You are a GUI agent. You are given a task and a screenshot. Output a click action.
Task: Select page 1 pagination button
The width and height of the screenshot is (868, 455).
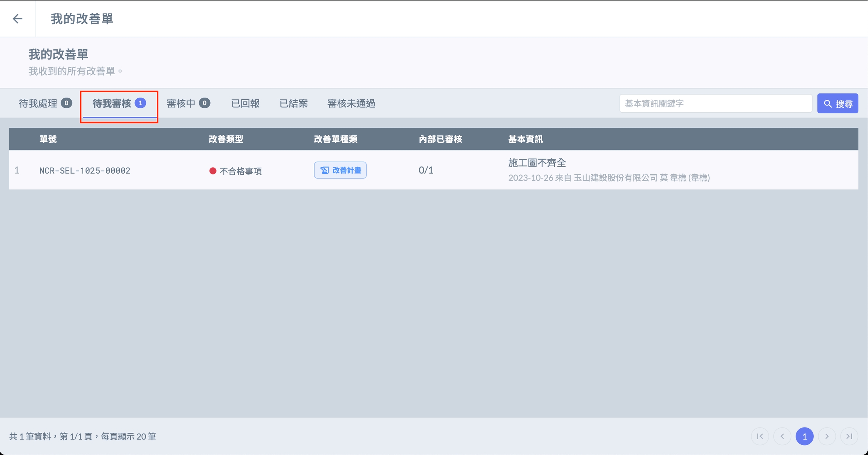(804, 436)
